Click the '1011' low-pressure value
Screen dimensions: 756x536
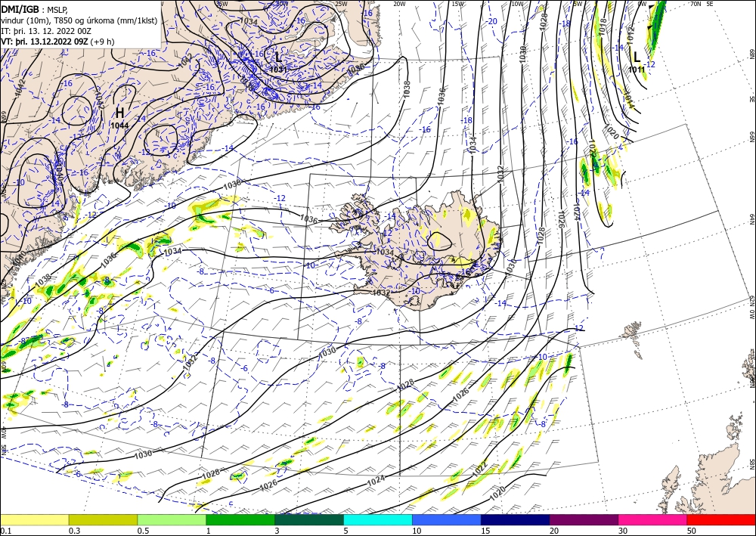[637, 70]
